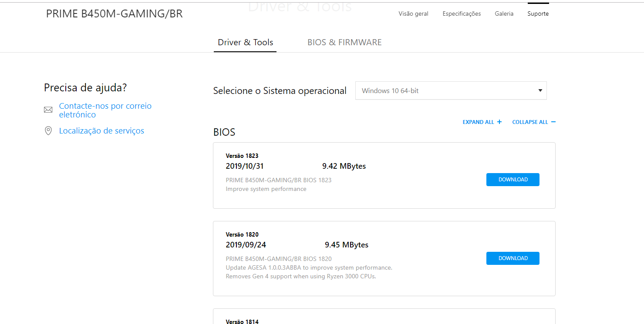Go to Visão geral
644x324 pixels.
pos(413,13)
